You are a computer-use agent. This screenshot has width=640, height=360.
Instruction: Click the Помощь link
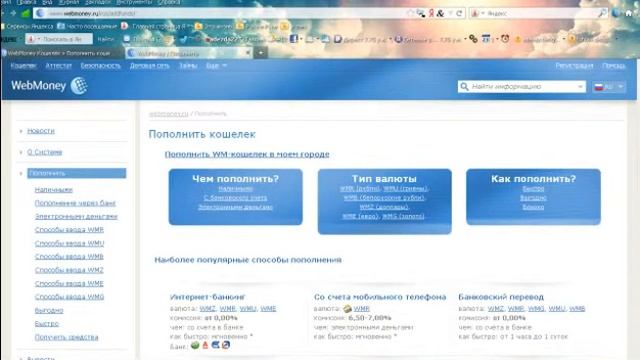click(x=613, y=65)
